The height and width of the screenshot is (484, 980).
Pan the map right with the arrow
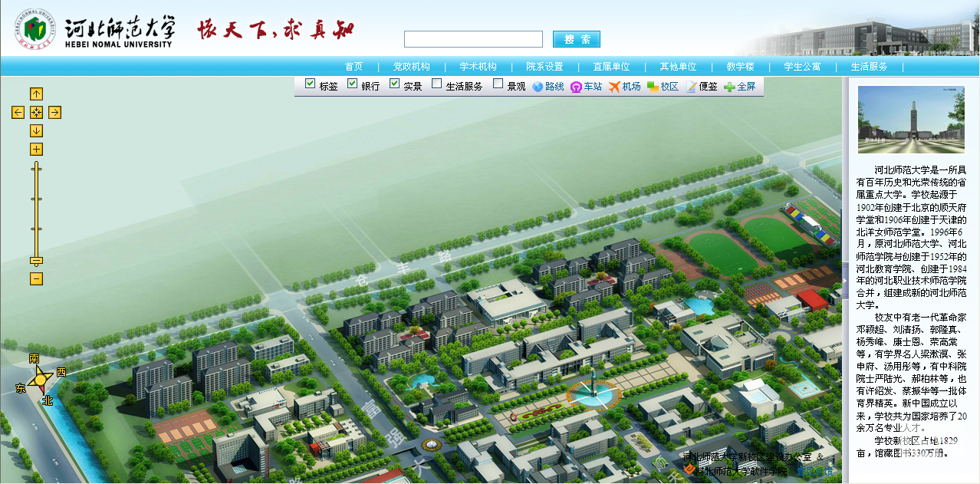[54, 113]
